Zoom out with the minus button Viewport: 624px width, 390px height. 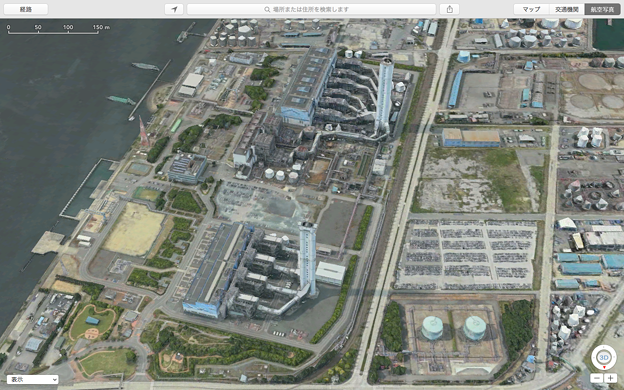click(x=597, y=378)
